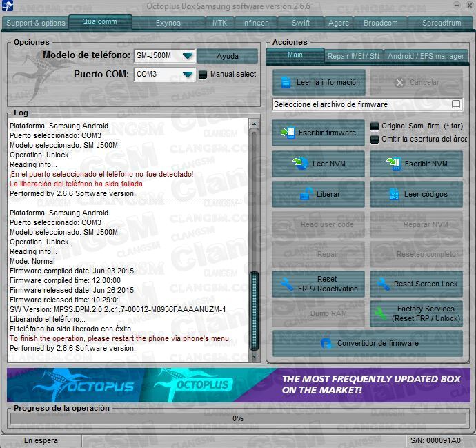Click the green Factory Services wrench icon
The image size is (476, 448).
pyautogui.click(x=381, y=313)
